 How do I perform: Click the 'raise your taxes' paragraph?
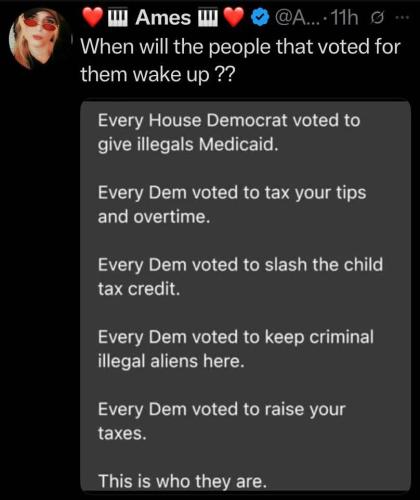pyautogui.click(x=221, y=421)
